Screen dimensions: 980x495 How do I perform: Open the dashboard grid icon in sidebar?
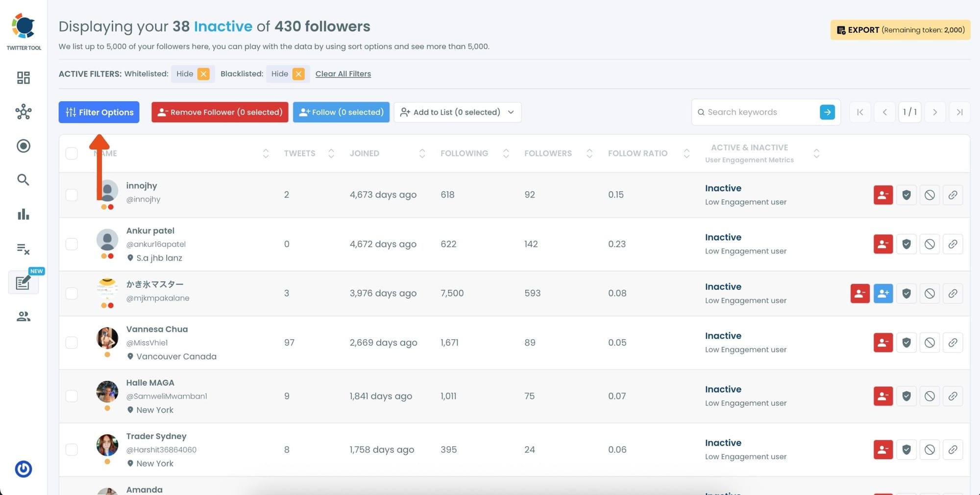pos(23,77)
